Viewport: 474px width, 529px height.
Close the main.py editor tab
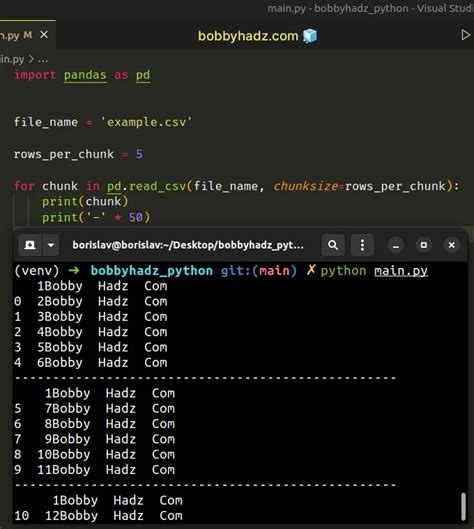[x=44, y=35]
